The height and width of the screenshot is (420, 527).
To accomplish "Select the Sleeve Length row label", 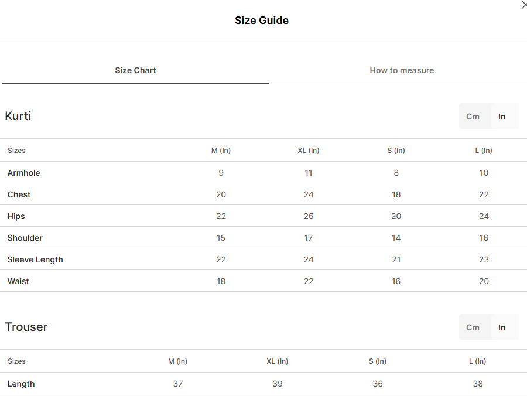I will 35,259.
